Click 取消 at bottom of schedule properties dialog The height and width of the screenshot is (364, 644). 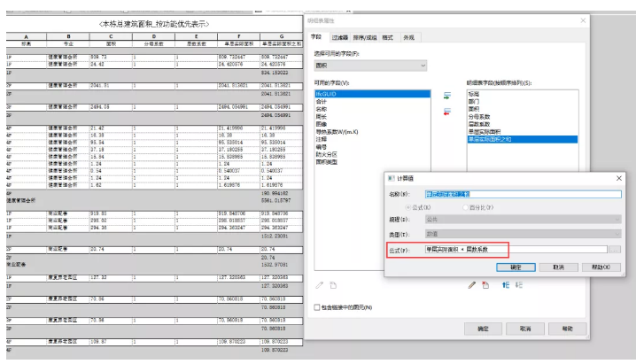tap(525, 329)
